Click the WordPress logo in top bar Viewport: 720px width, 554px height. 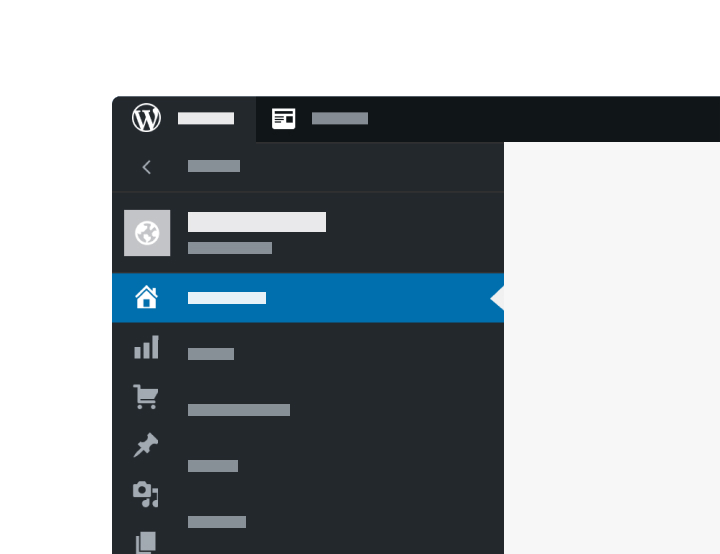146,118
